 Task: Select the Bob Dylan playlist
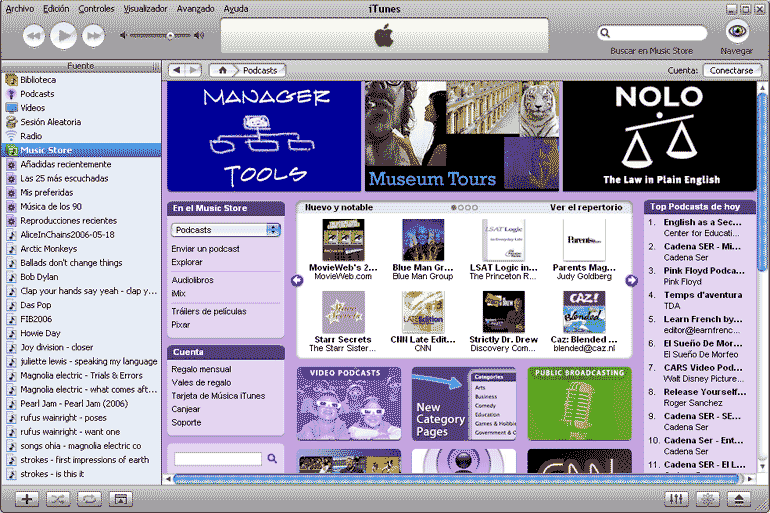pos(81,277)
